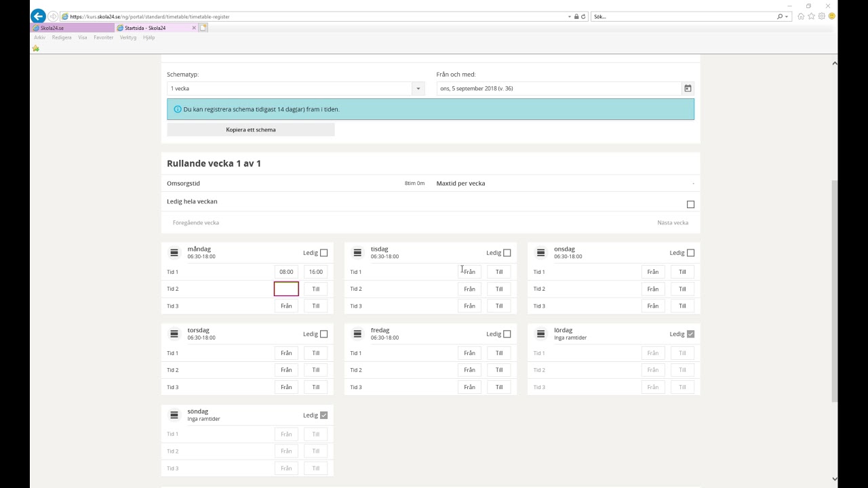The image size is (868, 488).
Task: Open the favorites star icon
Action: 811,16
